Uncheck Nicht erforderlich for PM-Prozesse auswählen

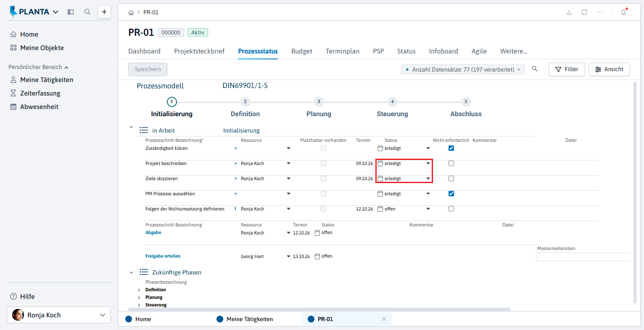[451, 194]
